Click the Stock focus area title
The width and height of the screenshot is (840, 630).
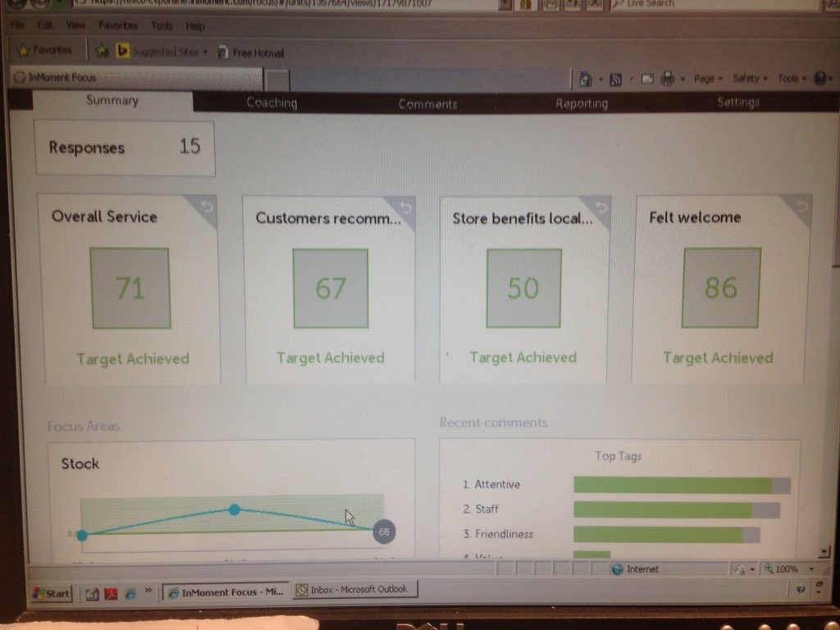(80, 463)
